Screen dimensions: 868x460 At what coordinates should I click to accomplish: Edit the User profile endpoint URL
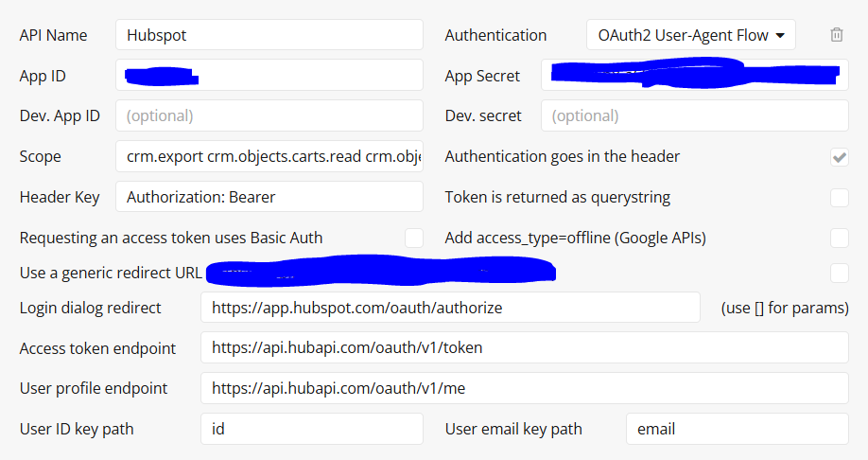524,388
